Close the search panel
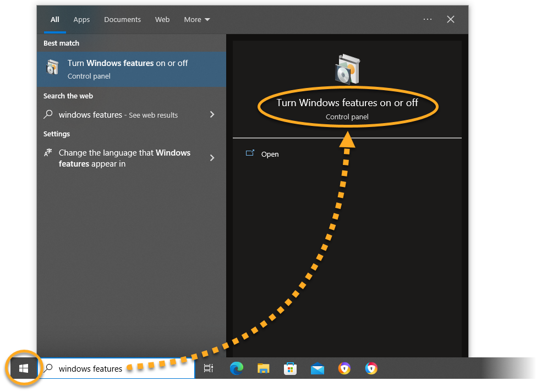This screenshot has height=392, width=536. click(451, 19)
